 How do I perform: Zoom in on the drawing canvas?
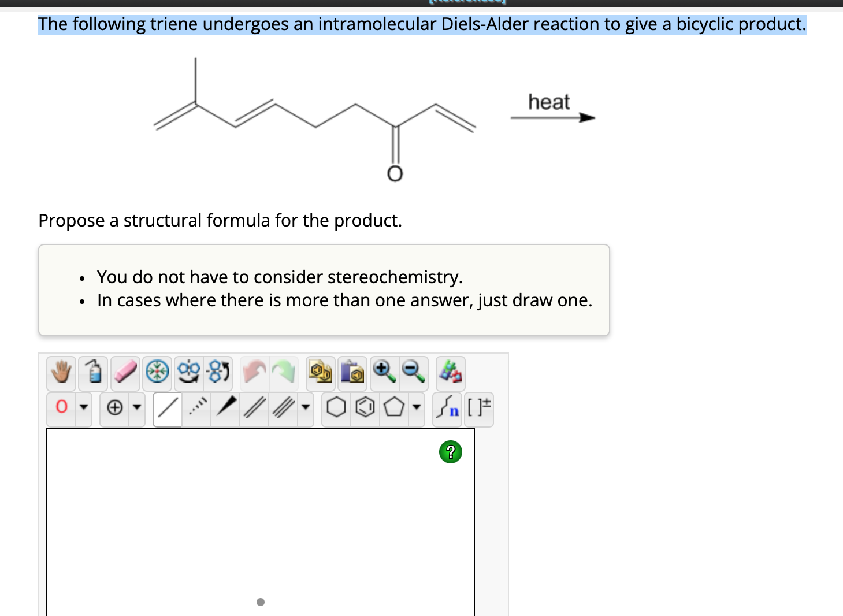point(382,372)
